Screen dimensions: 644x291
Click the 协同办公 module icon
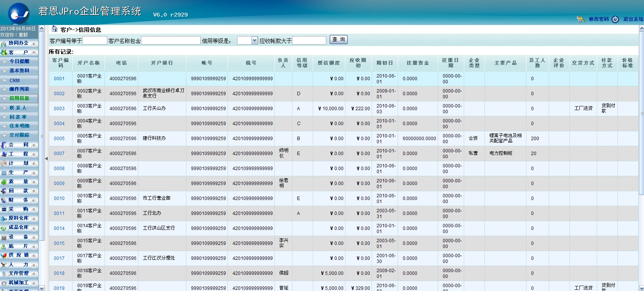pos(3,43)
